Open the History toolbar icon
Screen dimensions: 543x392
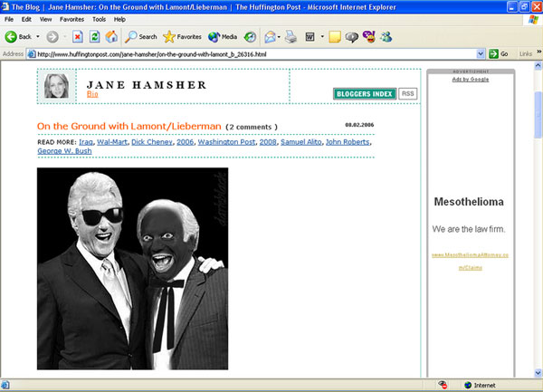250,37
